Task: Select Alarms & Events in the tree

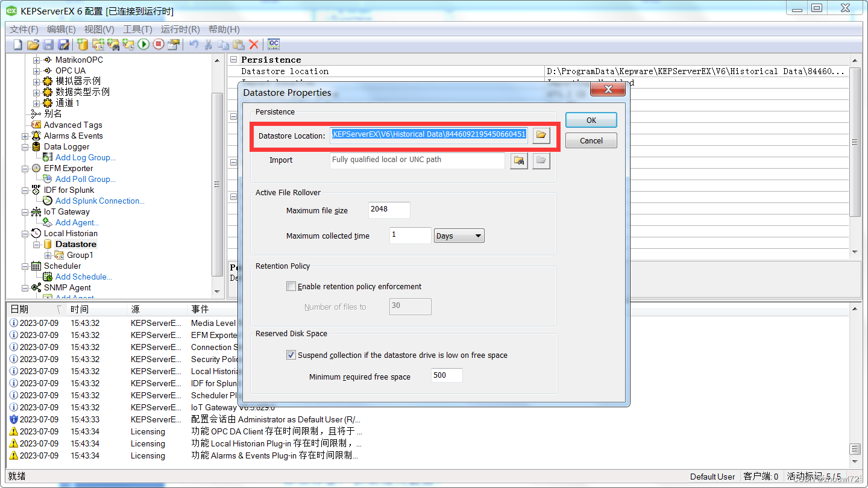Action: point(74,136)
